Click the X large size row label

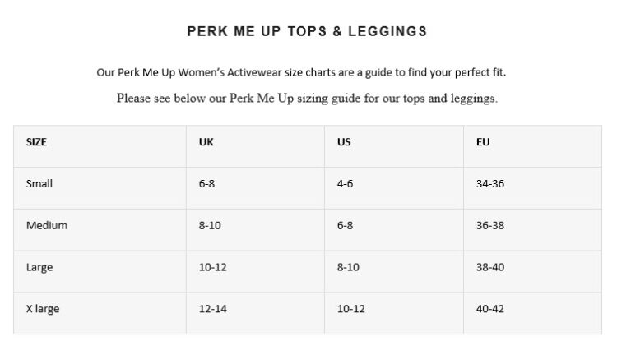pyautogui.click(x=43, y=309)
